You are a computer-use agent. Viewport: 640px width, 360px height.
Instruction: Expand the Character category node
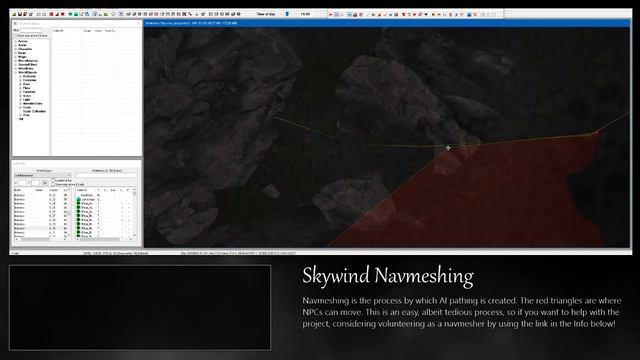click(16, 49)
